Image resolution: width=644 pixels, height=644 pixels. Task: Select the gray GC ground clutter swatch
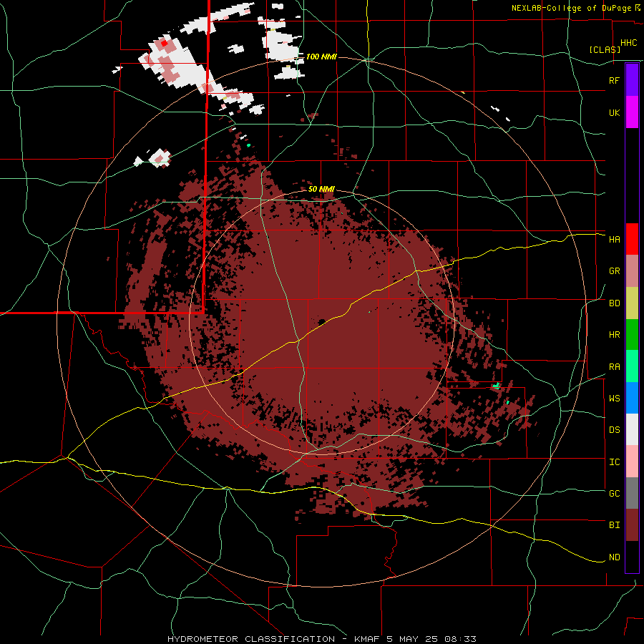tap(632, 493)
